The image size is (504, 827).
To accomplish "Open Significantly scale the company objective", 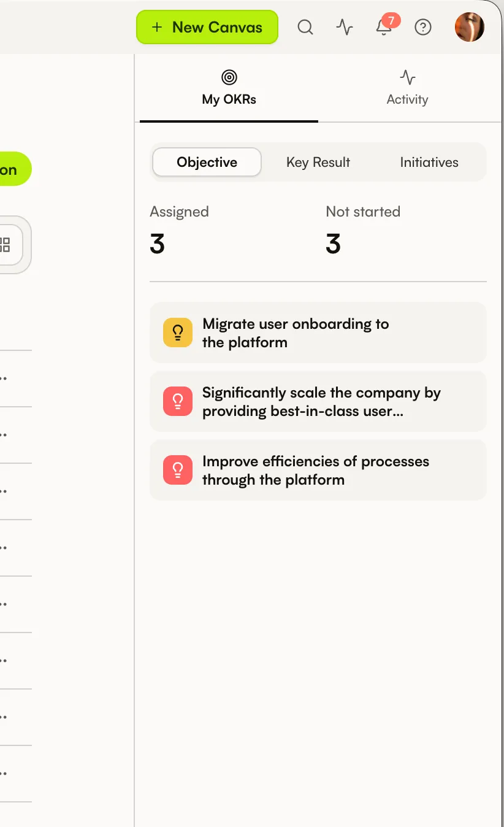I will coord(318,401).
